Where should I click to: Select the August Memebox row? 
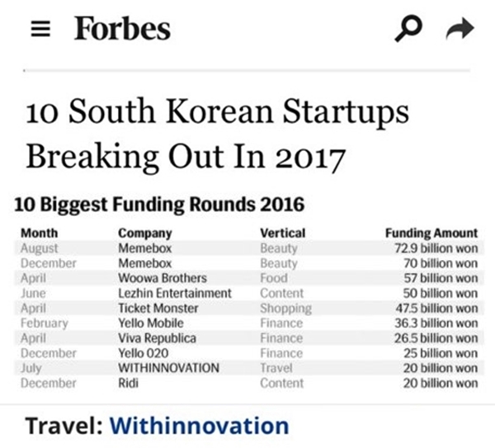coord(249,248)
